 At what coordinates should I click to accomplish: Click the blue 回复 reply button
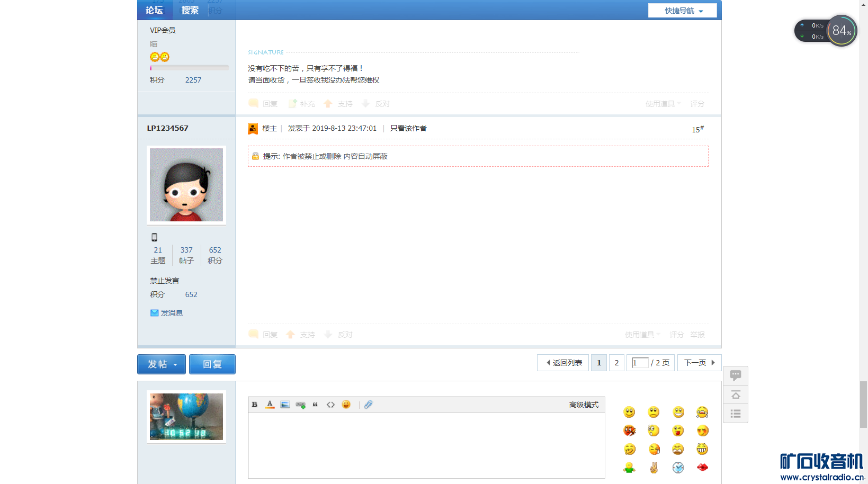pyautogui.click(x=212, y=364)
